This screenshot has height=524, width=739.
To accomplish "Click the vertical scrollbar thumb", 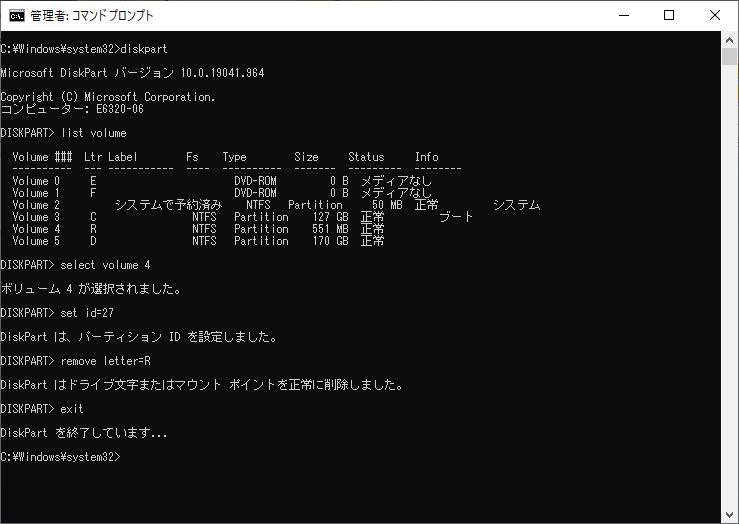I will point(730,57).
